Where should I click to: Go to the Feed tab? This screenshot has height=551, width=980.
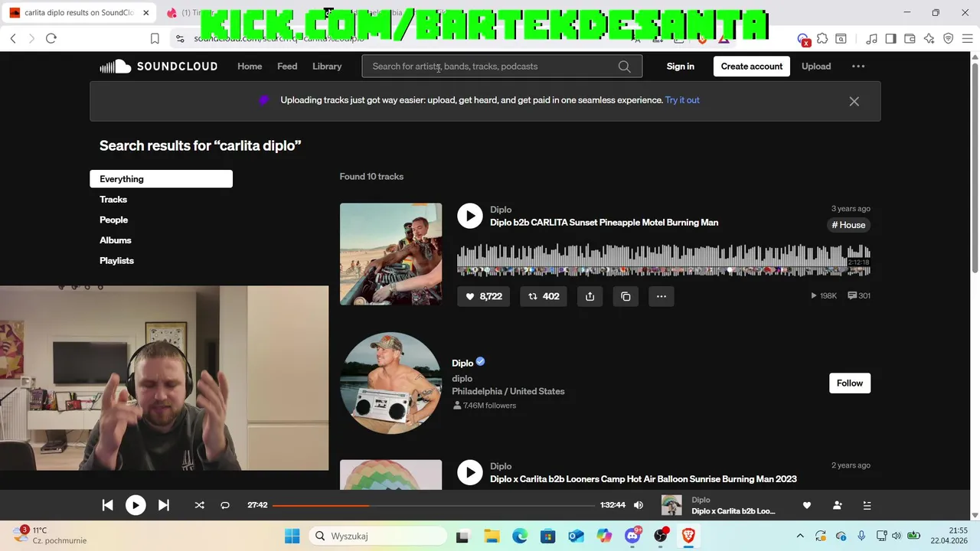pos(287,67)
